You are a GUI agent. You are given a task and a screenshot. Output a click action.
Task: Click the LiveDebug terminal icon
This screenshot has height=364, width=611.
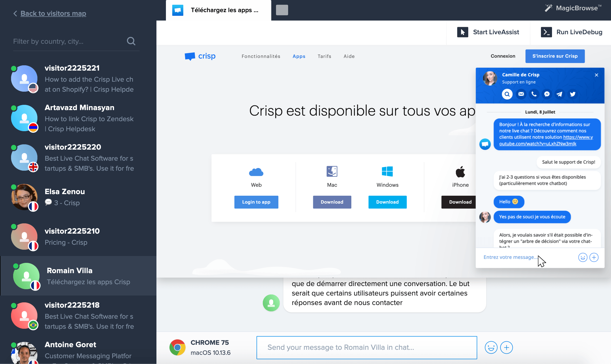[546, 32]
